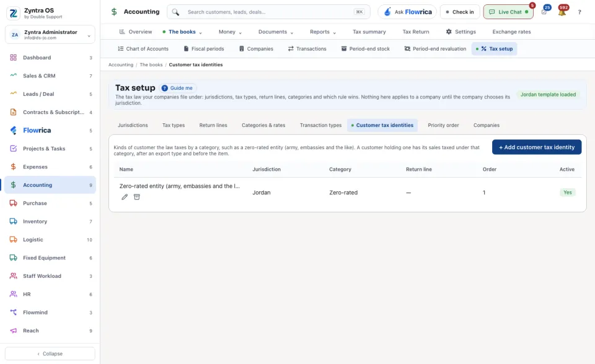Focus the search customers, leads, deals field
The image size is (595, 364).
(x=268, y=12)
